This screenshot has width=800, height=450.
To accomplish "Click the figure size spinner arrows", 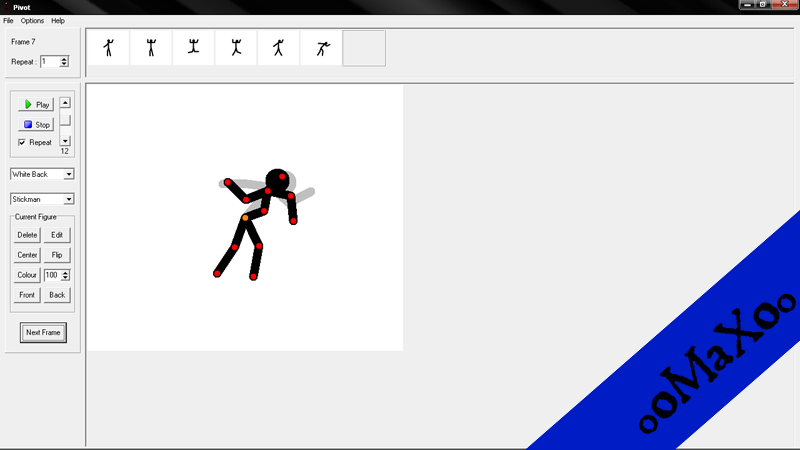I will pyautogui.click(x=65, y=275).
